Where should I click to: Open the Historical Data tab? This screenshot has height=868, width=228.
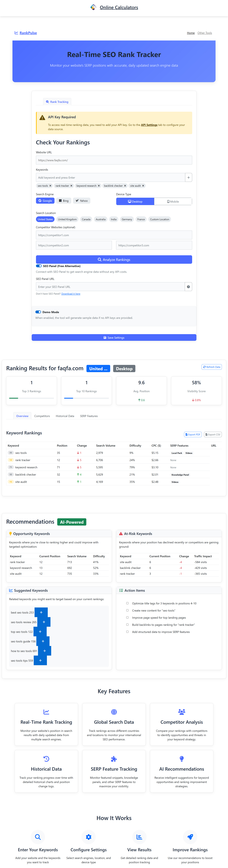click(x=65, y=416)
